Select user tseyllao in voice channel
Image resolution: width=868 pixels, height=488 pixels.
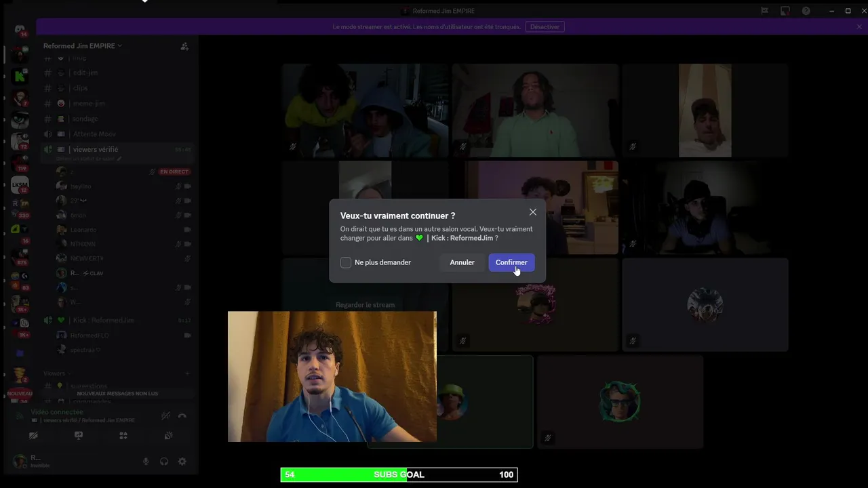click(123, 186)
